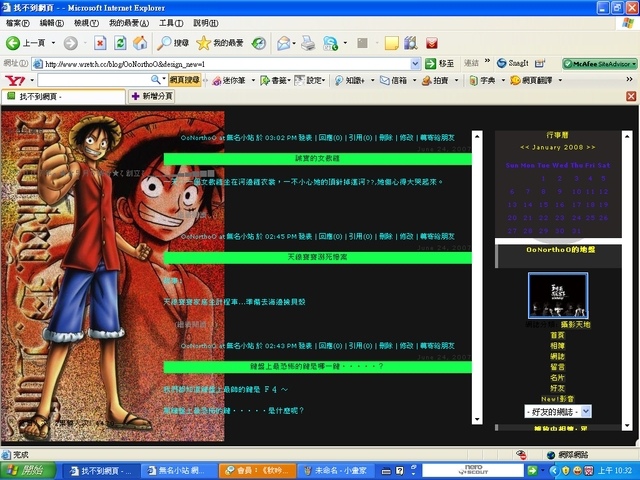The height and width of the screenshot is (480, 640).
Task: Click the SnagIt capture window icon
Action: coord(540,63)
